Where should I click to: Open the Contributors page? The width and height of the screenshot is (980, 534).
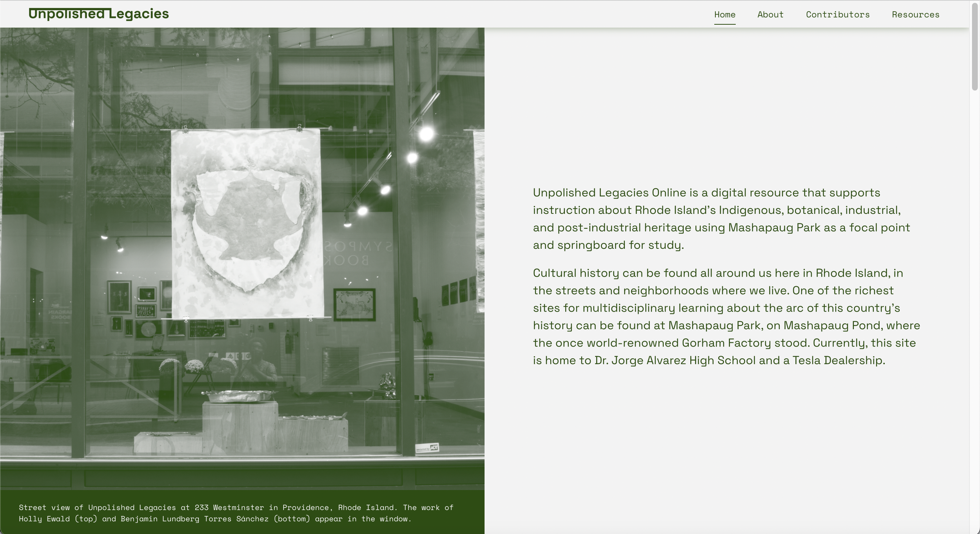837,15
